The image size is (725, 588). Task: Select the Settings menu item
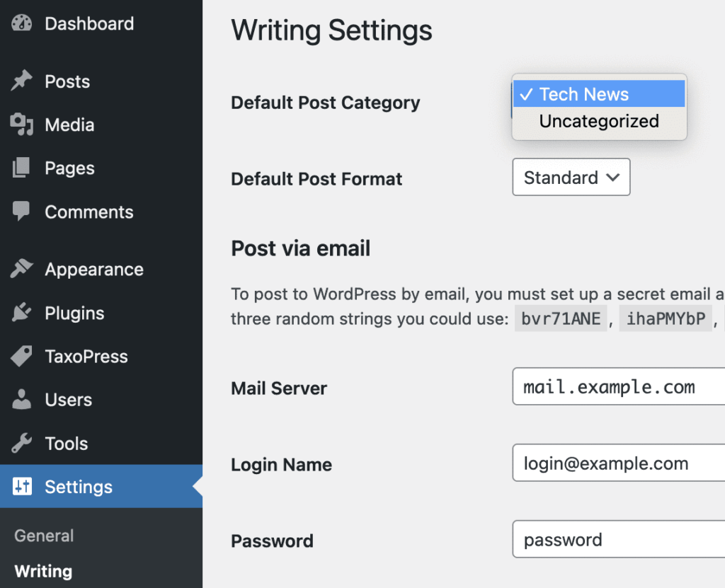(x=101, y=486)
